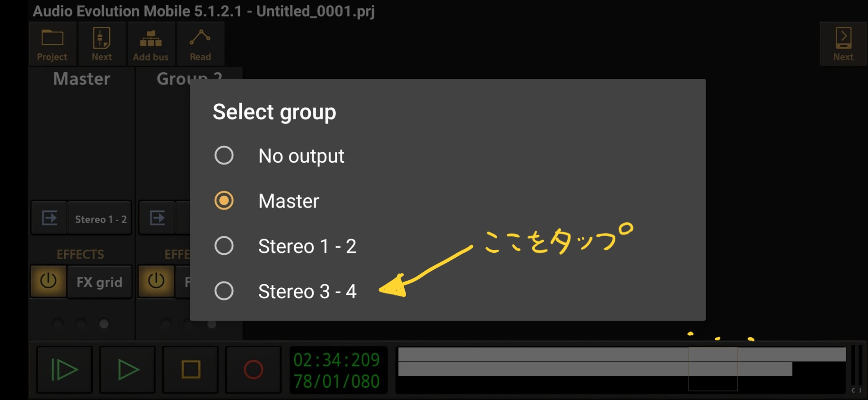Stop playback with the square button
The height and width of the screenshot is (400, 868).
191,369
